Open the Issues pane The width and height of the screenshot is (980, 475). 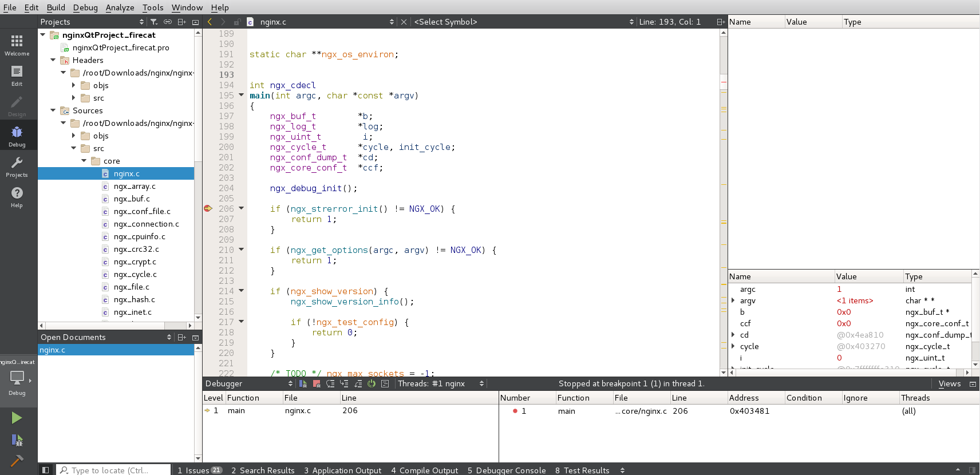199,470
